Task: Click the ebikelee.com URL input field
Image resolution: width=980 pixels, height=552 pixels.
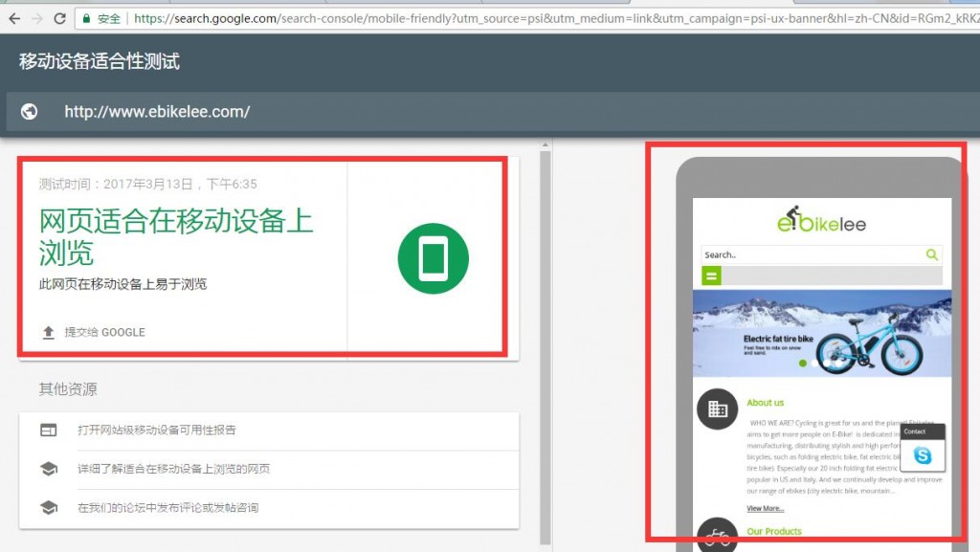Action: point(383,112)
